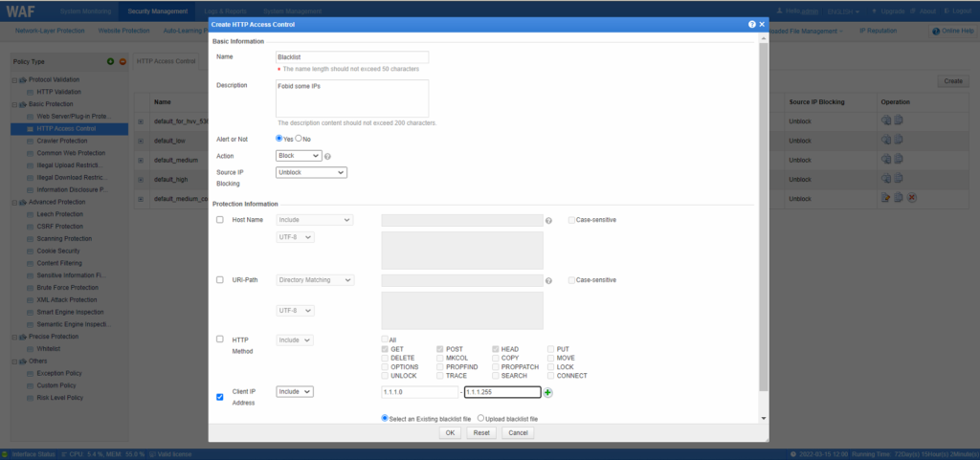Image resolution: width=980 pixels, height=460 pixels.
Task: Open the dialog's help question-mark icon
Action: (x=752, y=24)
